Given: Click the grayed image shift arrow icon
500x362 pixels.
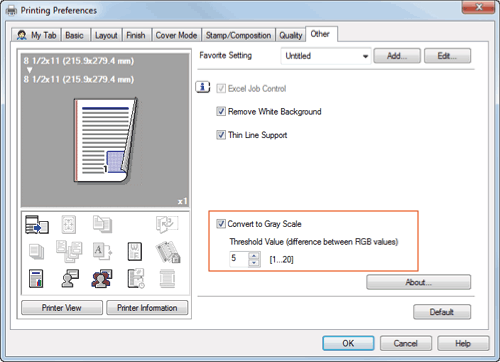Looking at the screenshot, I should coord(167,224).
